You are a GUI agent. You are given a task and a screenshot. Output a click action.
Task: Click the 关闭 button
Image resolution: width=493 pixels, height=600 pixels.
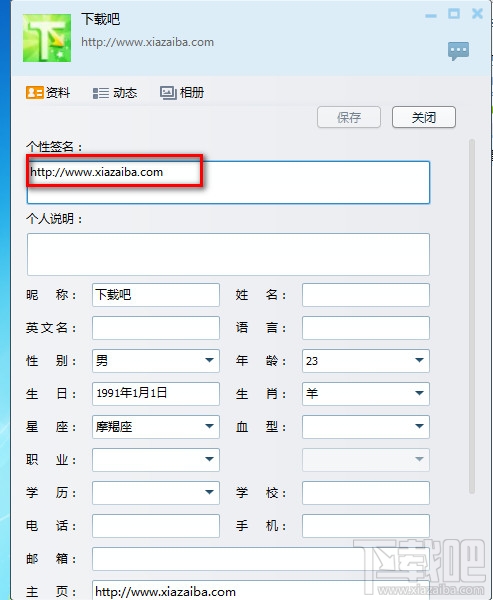click(x=424, y=117)
